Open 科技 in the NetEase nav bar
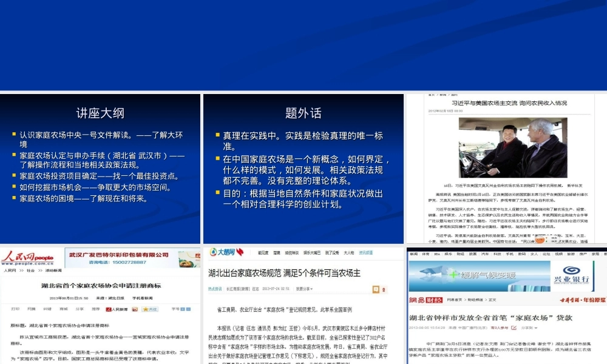This screenshot has width=607, height=364. pyautogui.click(x=497, y=254)
